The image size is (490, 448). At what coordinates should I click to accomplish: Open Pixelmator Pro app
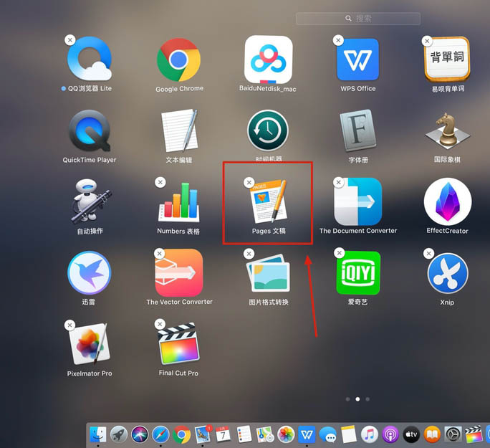90,344
